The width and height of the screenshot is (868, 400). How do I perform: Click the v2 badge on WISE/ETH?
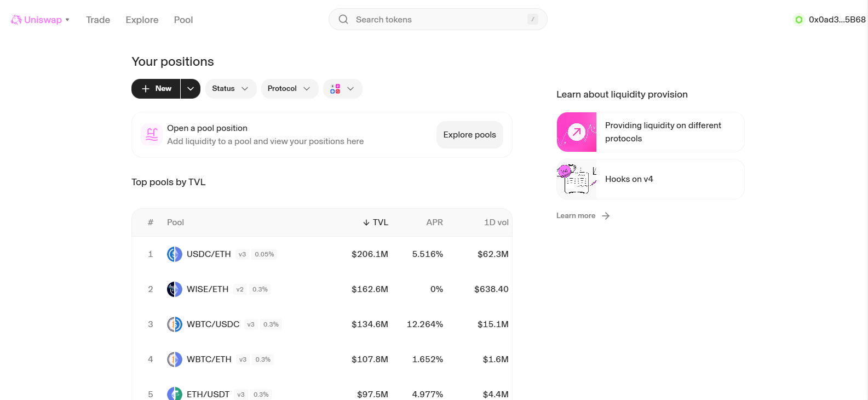pyautogui.click(x=240, y=289)
